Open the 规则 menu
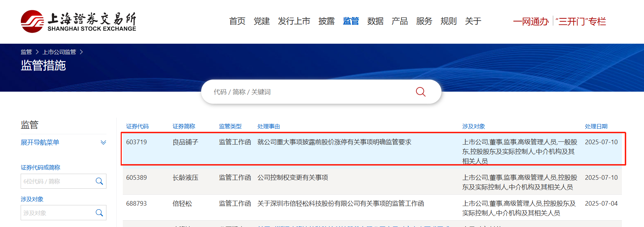 click(x=449, y=21)
